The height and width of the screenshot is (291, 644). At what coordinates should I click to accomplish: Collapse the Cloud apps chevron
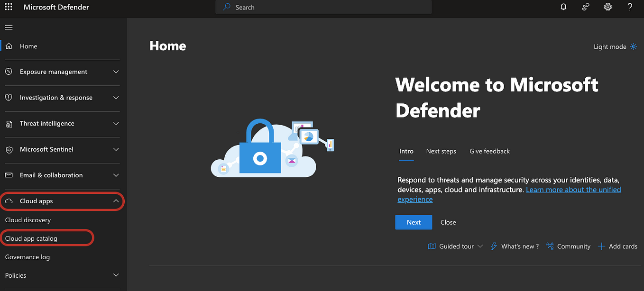(116, 201)
